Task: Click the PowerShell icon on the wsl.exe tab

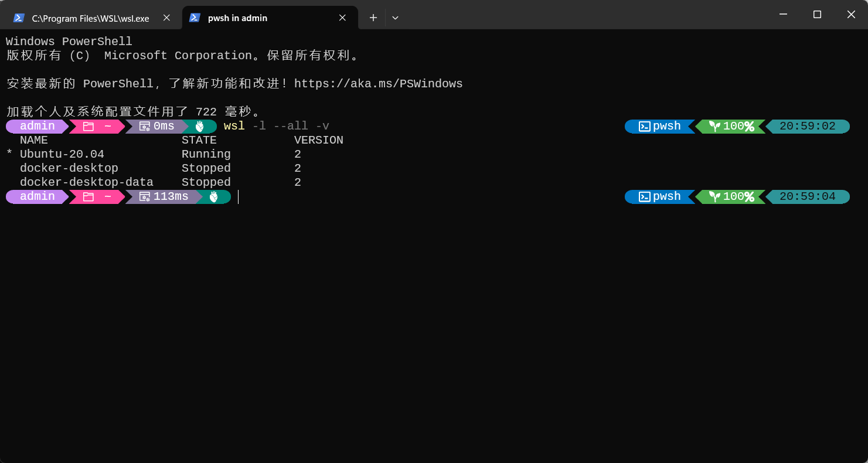Action: [19, 18]
